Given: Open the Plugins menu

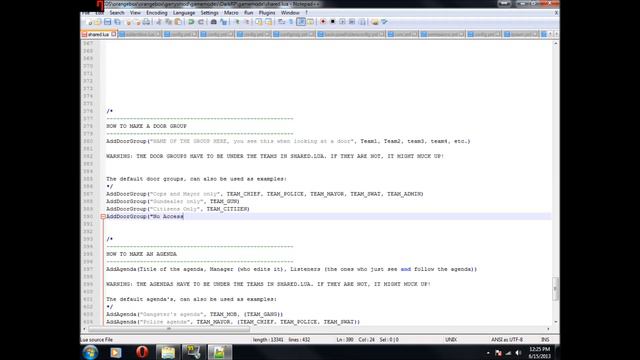Looking at the screenshot, I should tap(267, 13).
